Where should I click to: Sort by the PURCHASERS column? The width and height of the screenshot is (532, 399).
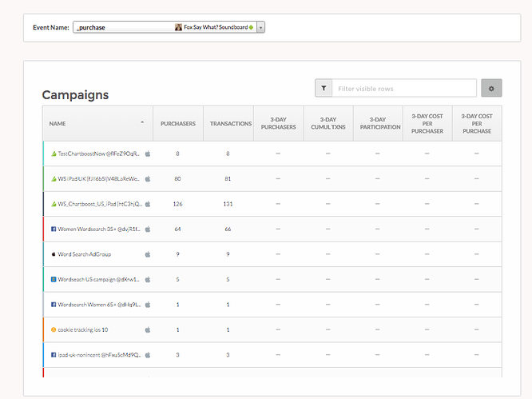tap(178, 124)
